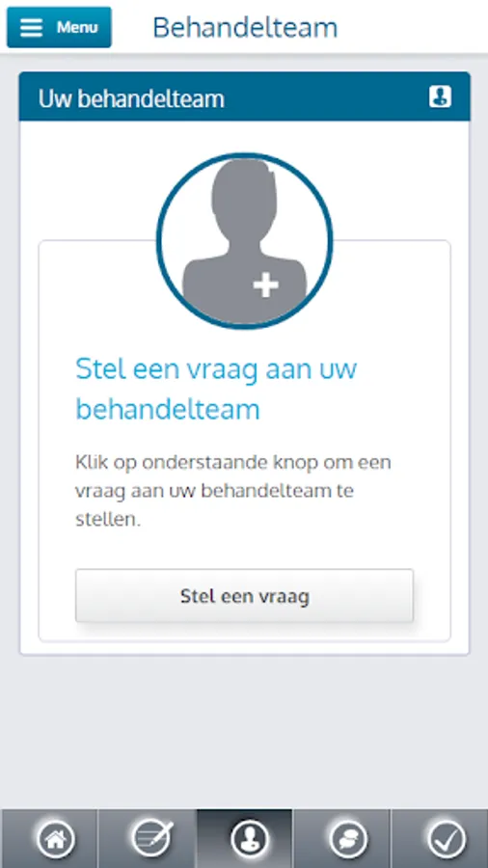Open the checkmark tasks tab in bottom bar
The image size is (488, 868).
(447, 839)
